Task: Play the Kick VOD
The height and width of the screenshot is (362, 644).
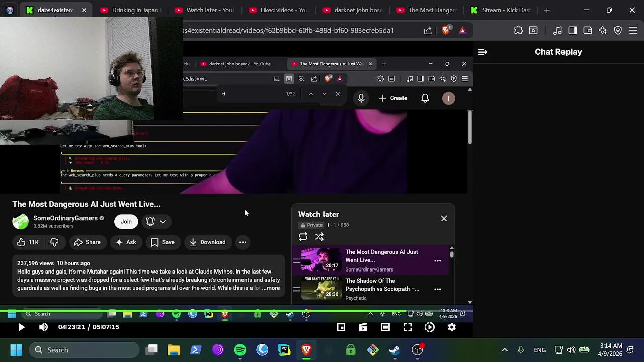Action: 21,327
